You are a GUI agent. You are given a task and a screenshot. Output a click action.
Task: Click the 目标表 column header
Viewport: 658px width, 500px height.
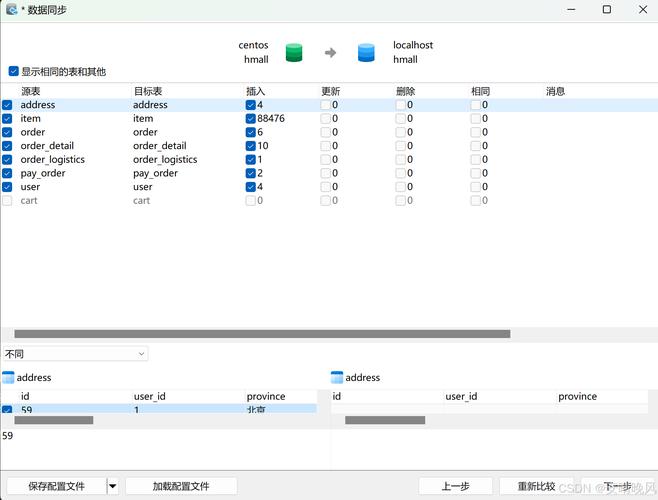pyautogui.click(x=148, y=91)
